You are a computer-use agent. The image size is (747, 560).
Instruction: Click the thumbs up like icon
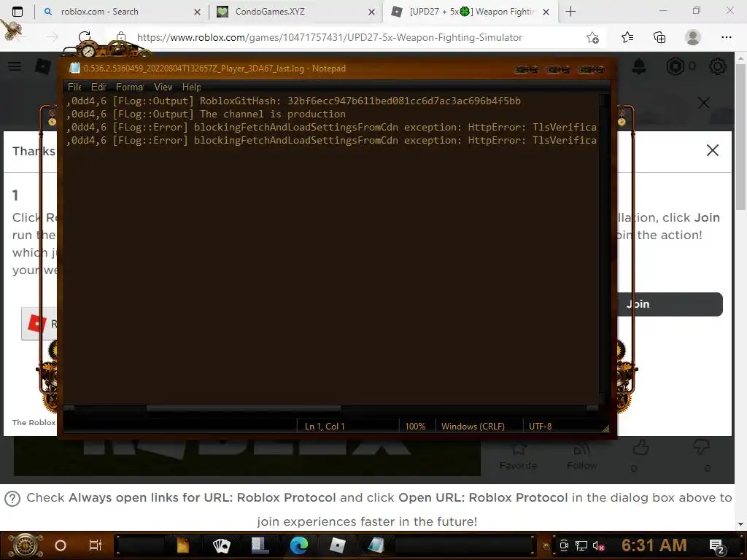point(640,448)
